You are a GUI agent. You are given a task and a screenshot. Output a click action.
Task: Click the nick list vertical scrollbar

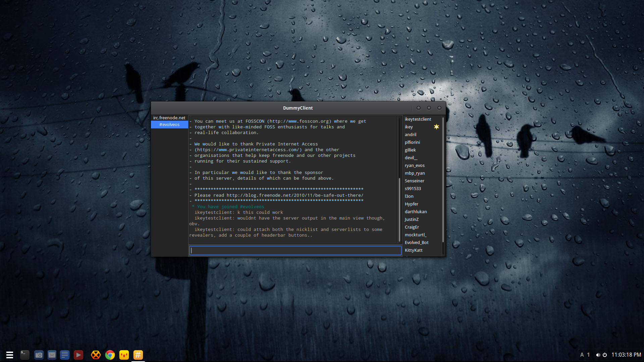[443, 179]
